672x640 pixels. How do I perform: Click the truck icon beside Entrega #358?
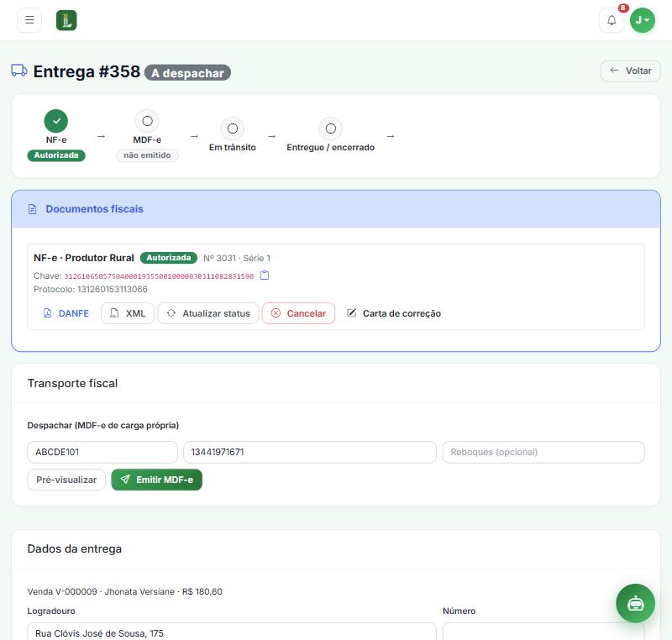click(18, 71)
